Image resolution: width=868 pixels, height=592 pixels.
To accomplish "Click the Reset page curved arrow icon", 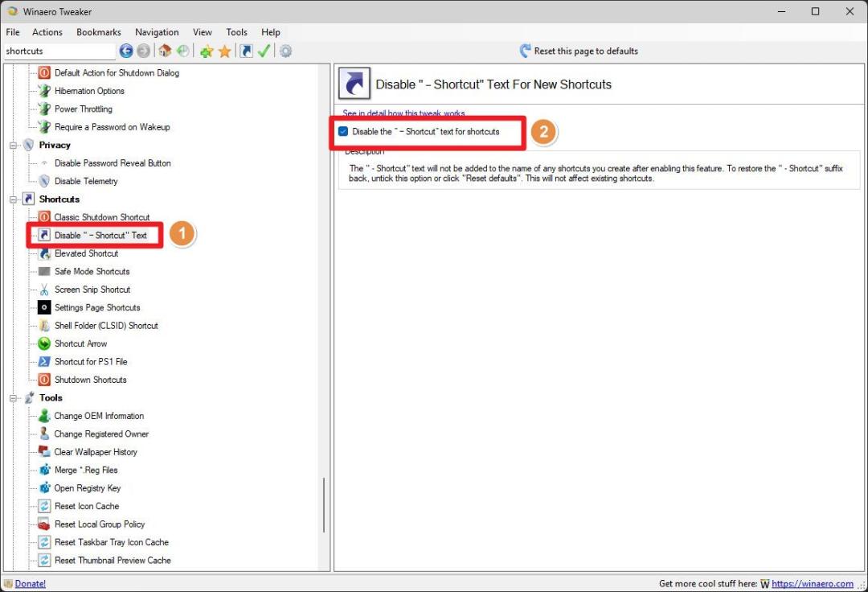I will click(x=525, y=51).
